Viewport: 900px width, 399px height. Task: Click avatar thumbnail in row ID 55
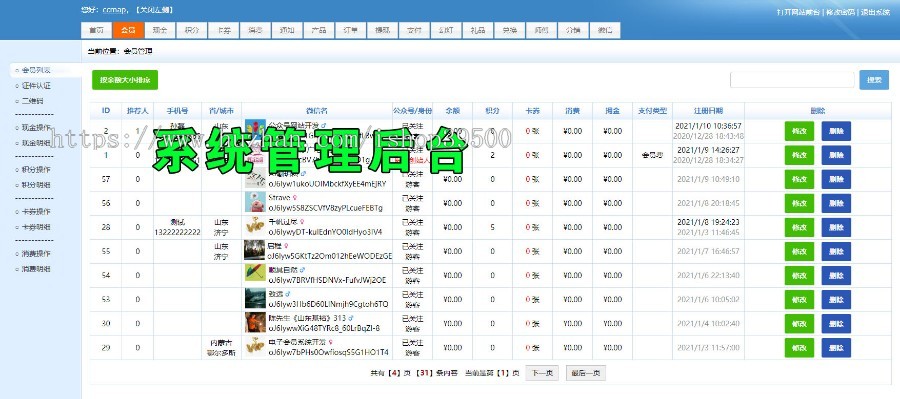(x=255, y=251)
